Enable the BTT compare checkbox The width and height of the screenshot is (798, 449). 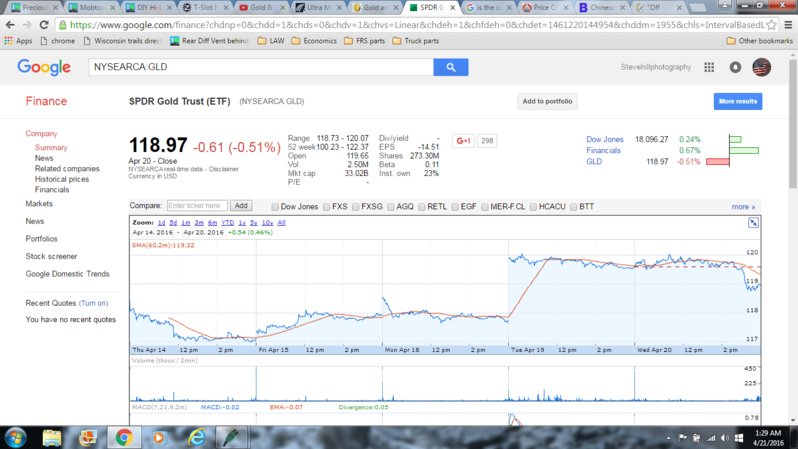tap(573, 207)
